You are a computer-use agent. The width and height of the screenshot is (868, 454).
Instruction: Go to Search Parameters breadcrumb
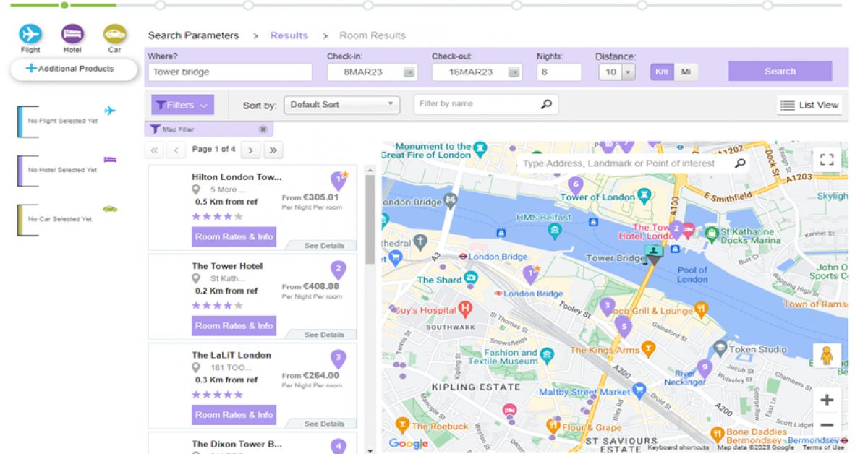coord(193,35)
